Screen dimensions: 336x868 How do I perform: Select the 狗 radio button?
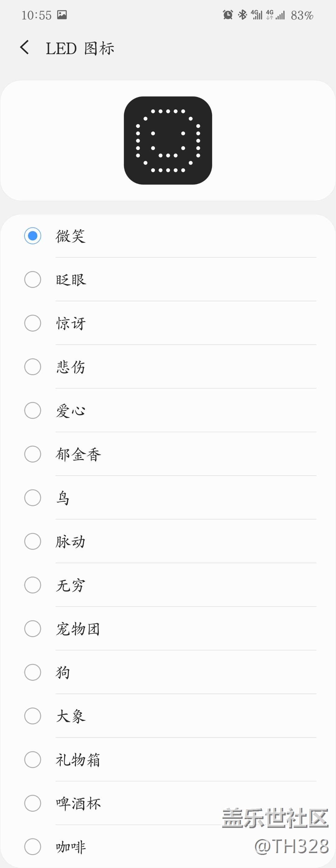click(x=33, y=672)
